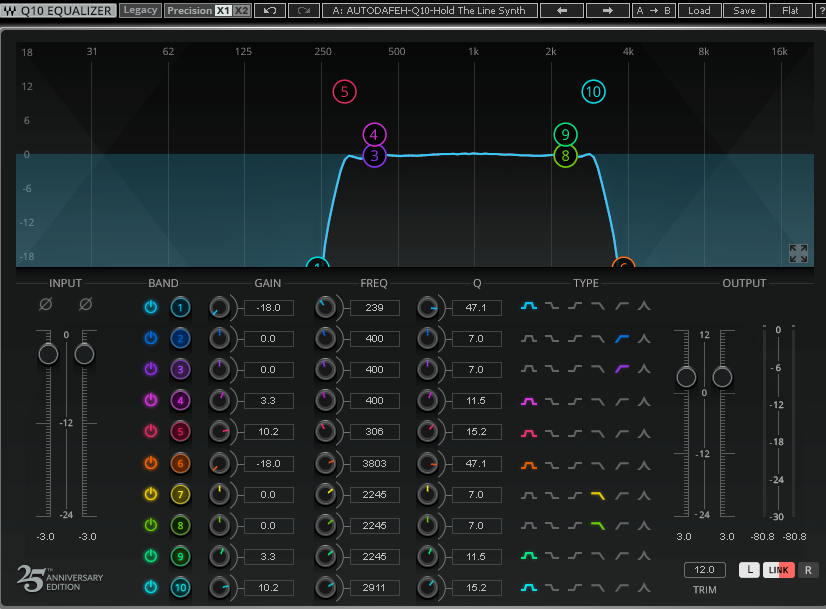
Task: Switch to Legacy mode
Action: 140,10
